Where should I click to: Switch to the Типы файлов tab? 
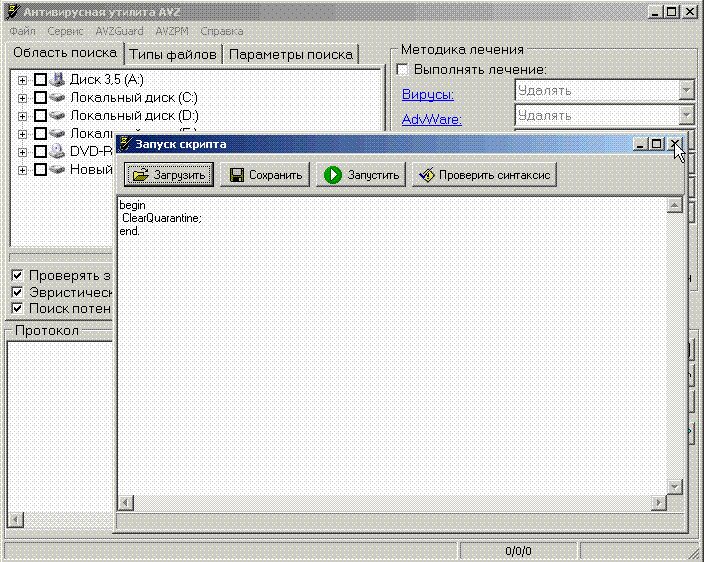[171, 54]
